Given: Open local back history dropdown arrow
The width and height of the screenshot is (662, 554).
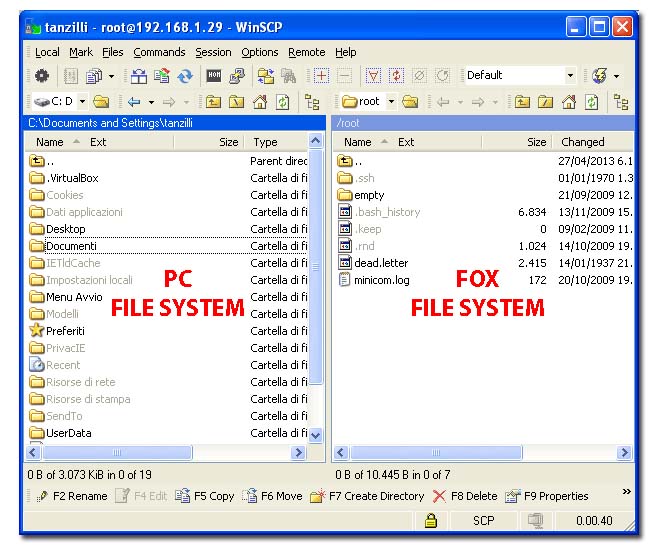Looking at the screenshot, I should [x=151, y=102].
